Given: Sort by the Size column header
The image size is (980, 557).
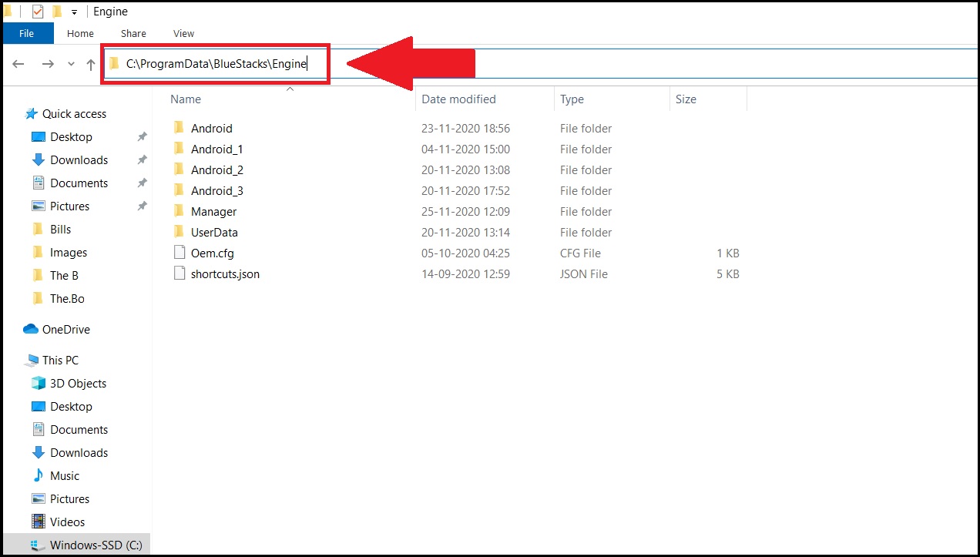Looking at the screenshot, I should pos(686,99).
